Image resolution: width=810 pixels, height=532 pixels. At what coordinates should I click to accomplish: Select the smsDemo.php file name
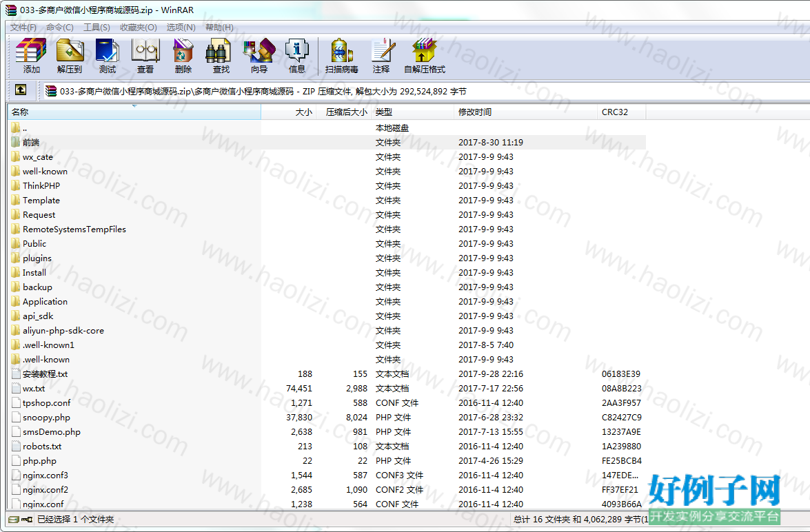pos(52,431)
